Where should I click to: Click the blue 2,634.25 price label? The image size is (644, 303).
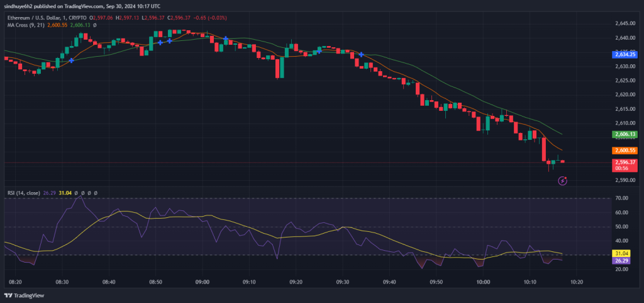click(x=625, y=55)
